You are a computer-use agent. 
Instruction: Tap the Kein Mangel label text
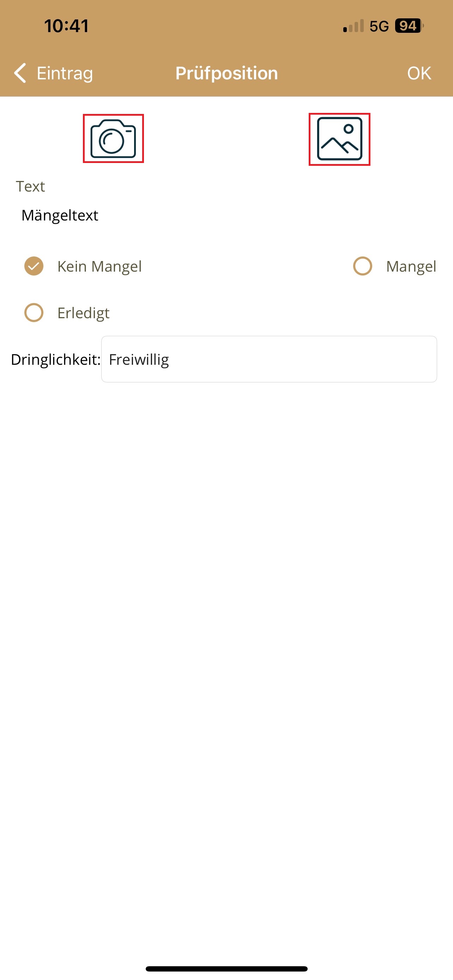pos(99,266)
